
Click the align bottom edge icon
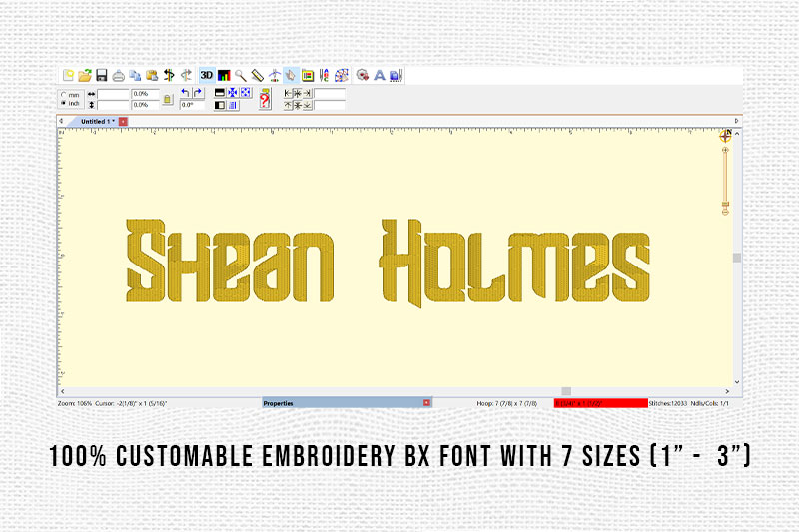(308, 106)
